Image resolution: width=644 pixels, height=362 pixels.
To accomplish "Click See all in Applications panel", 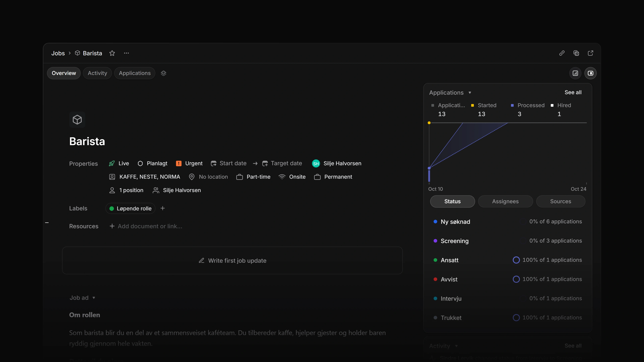I will click(x=573, y=93).
